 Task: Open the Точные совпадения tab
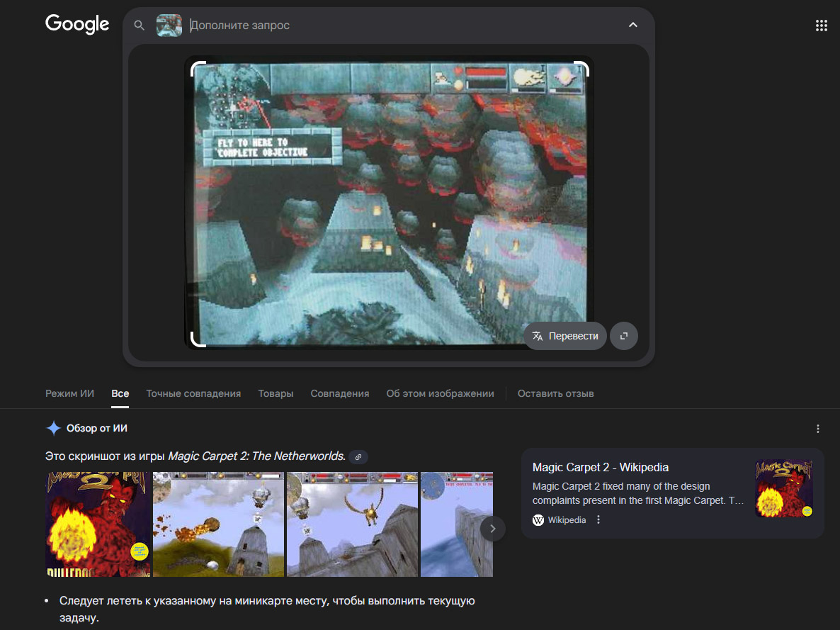pyautogui.click(x=193, y=393)
